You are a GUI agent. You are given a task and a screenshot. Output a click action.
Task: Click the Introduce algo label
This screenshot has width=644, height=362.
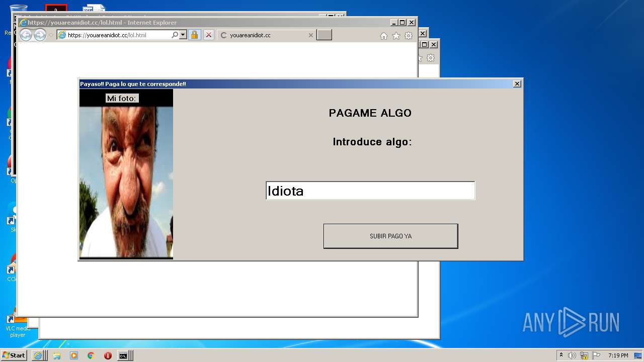(372, 142)
